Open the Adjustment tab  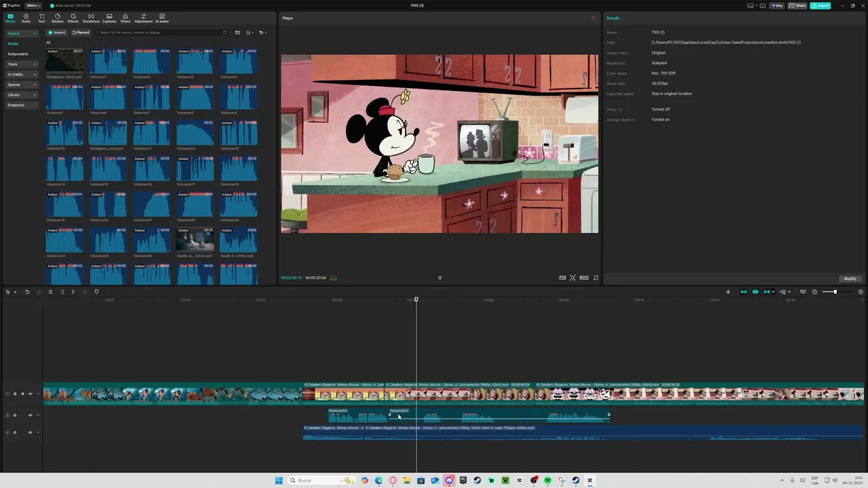(x=143, y=18)
